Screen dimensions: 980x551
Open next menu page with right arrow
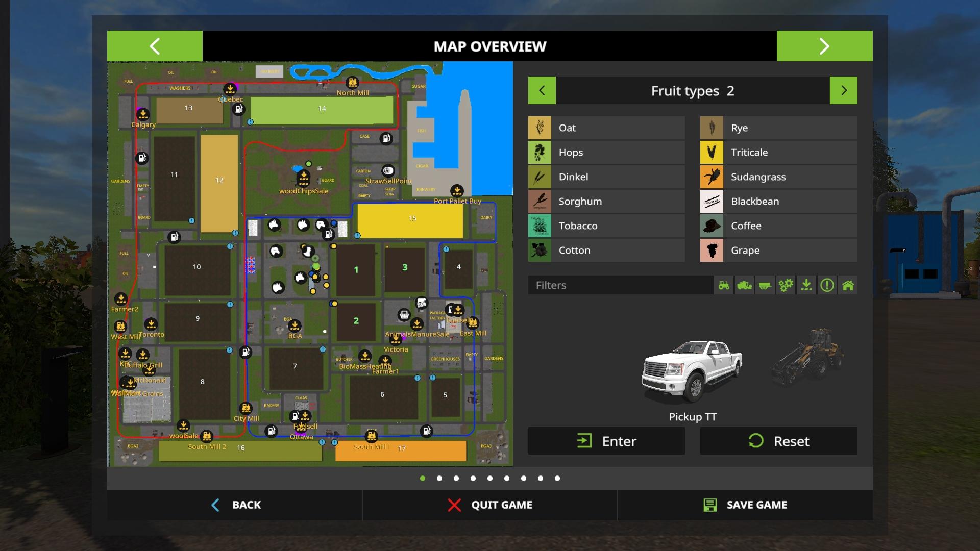tap(824, 46)
